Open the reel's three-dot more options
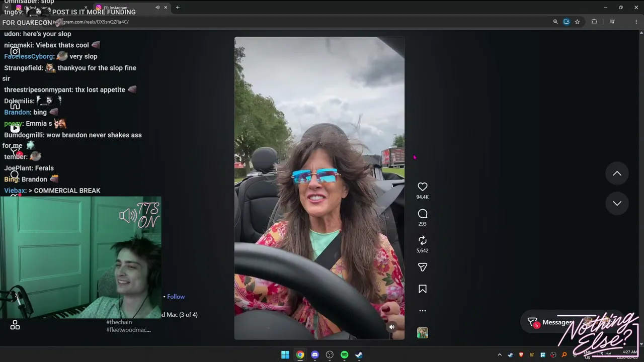 (422, 311)
